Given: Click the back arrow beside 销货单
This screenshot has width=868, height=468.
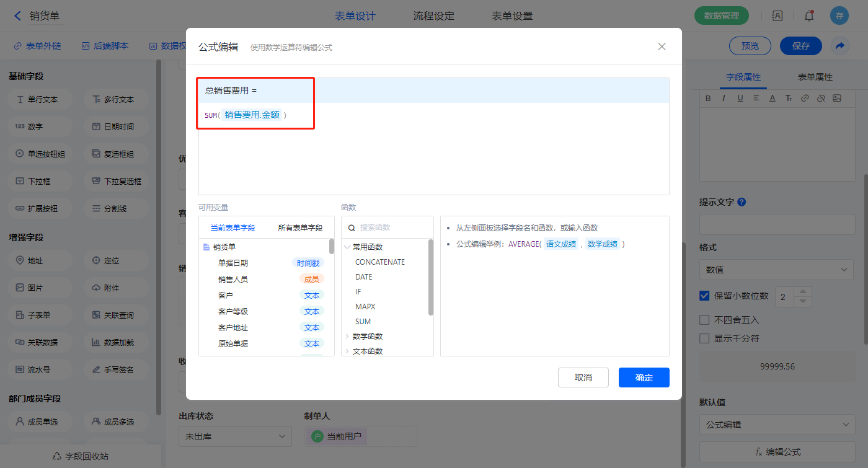Looking at the screenshot, I should pyautogui.click(x=17, y=15).
